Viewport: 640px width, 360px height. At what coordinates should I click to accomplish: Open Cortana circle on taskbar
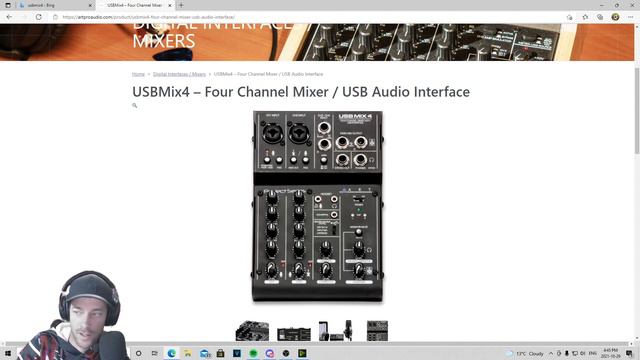click(x=139, y=353)
